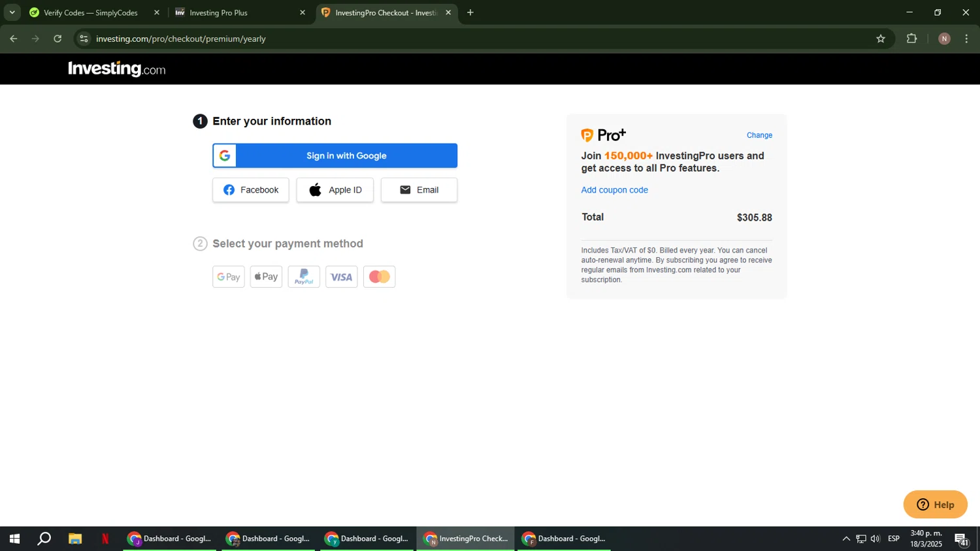Open the Add coupon code link
Screen dimensions: 980x551
pyautogui.click(x=615, y=190)
